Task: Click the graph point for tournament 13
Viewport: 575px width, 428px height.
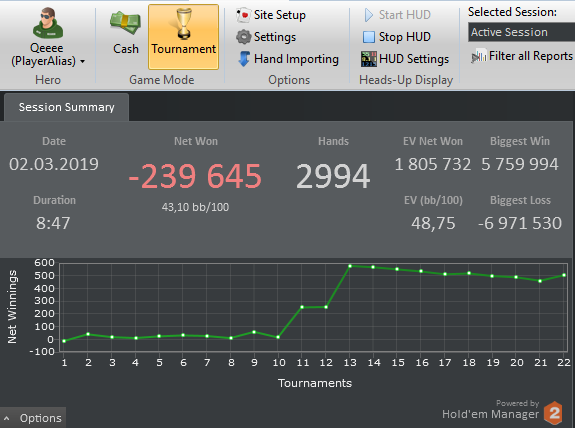Action: click(350, 266)
